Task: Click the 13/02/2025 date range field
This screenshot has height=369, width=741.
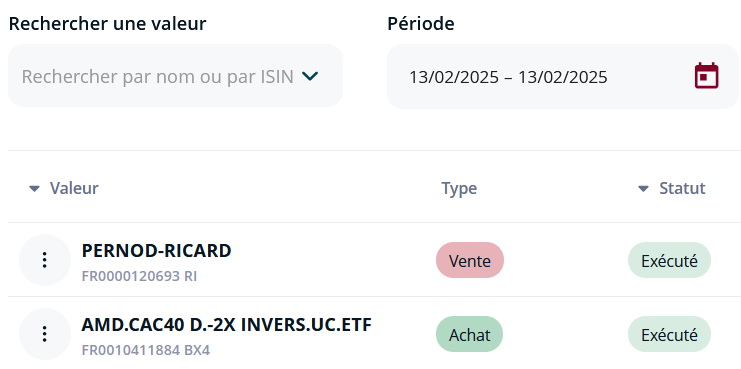Action: tap(562, 77)
